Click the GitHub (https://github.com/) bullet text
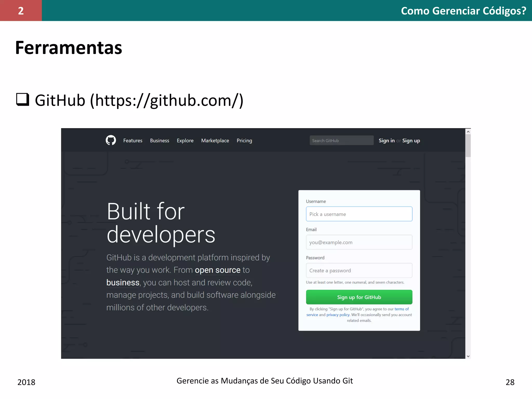Screen dimensions: 532x399 139,101
